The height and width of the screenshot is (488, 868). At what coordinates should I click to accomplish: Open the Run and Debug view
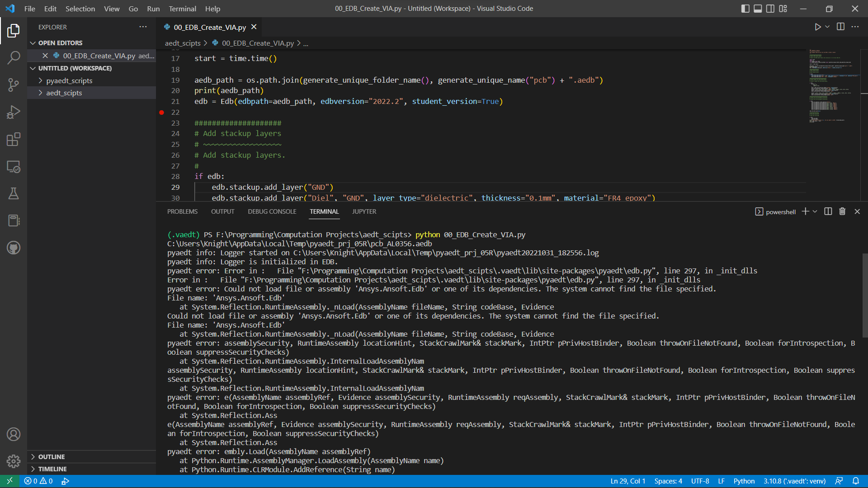coord(14,112)
